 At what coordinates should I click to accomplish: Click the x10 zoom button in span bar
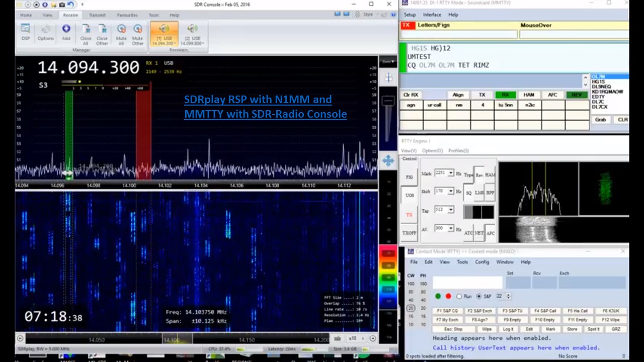[x=353, y=339]
